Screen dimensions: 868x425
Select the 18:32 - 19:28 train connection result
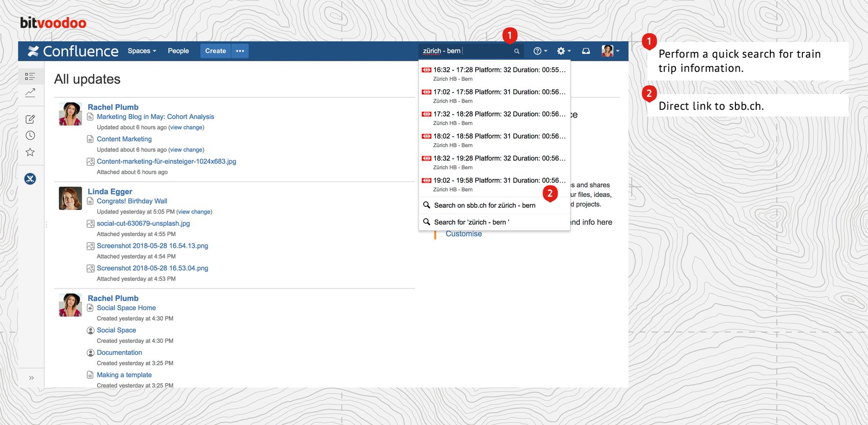tap(494, 162)
